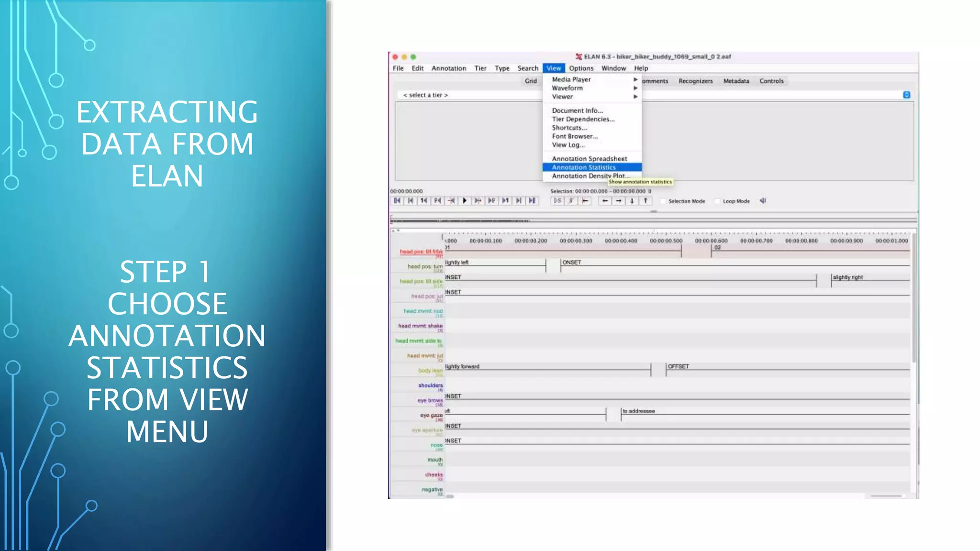The width and height of the screenshot is (980, 551).
Task: Click the speaker volume icon
Action: [x=763, y=201]
